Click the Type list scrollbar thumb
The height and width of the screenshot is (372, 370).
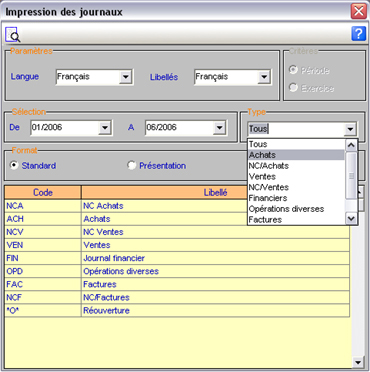tap(351, 176)
